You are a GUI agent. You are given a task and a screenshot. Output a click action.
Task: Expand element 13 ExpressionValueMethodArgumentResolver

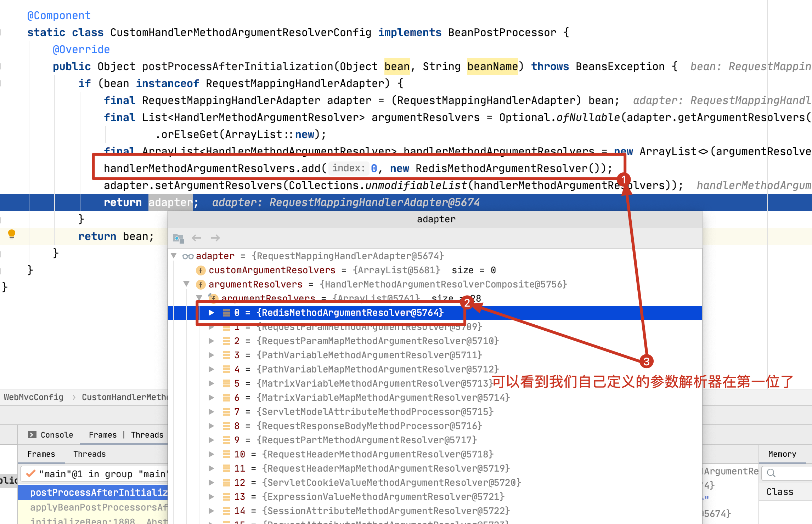coord(211,497)
